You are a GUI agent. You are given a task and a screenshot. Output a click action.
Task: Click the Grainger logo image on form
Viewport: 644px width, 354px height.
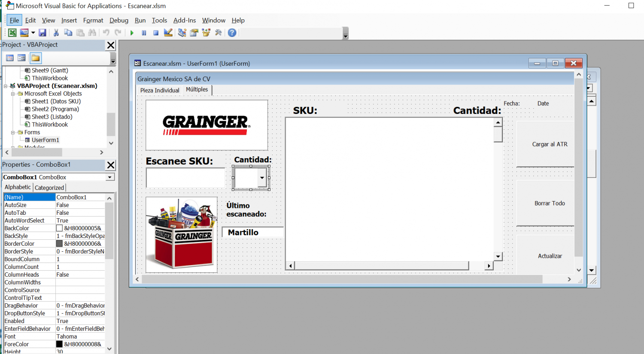207,125
